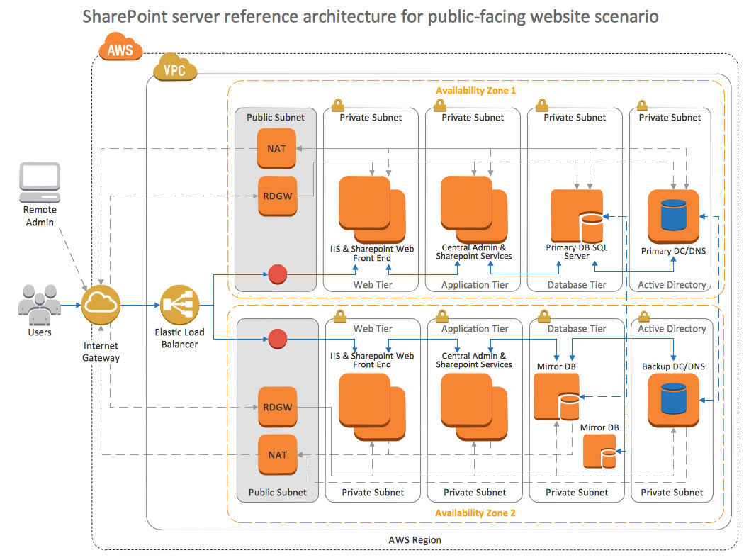Click the padlock on Zone 2 Active Directory subnet
The width and height of the screenshot is (744, 560).
(x=644, y=317)
